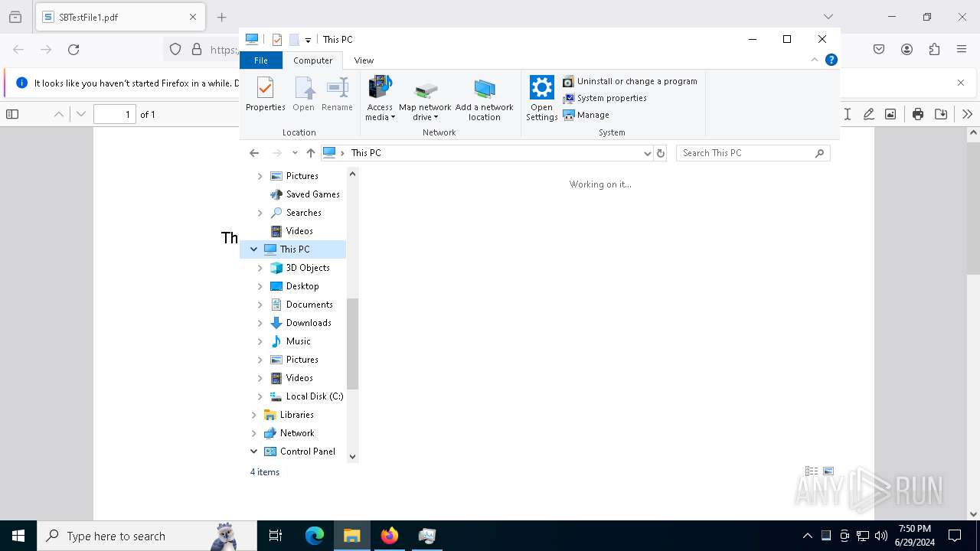Click navigation pane scrollbar thumb

pyautogui.click(x=352, y=344)
